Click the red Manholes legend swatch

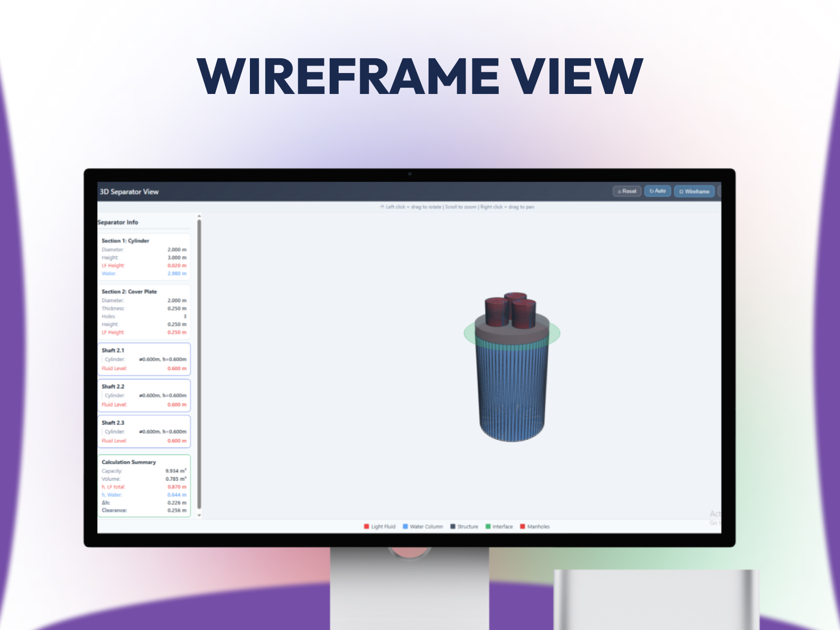pos(522,527)
